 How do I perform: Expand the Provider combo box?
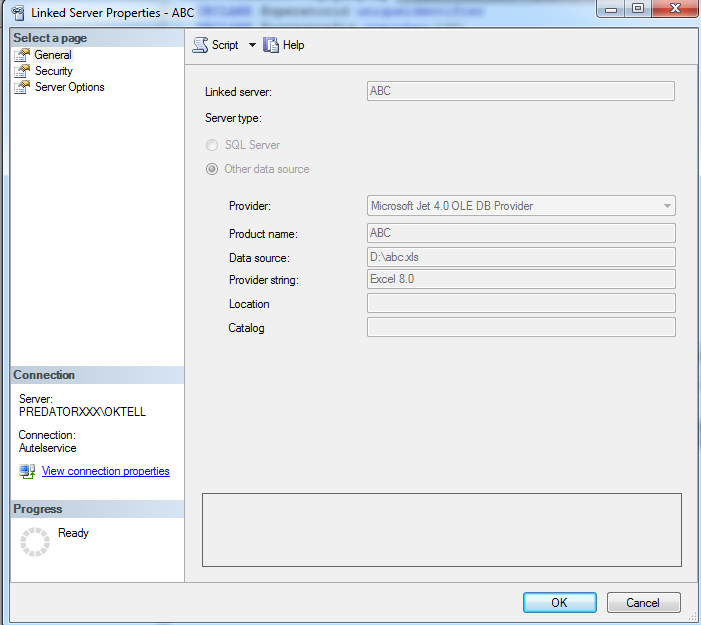pyautogui.click(x=666, y=206)
